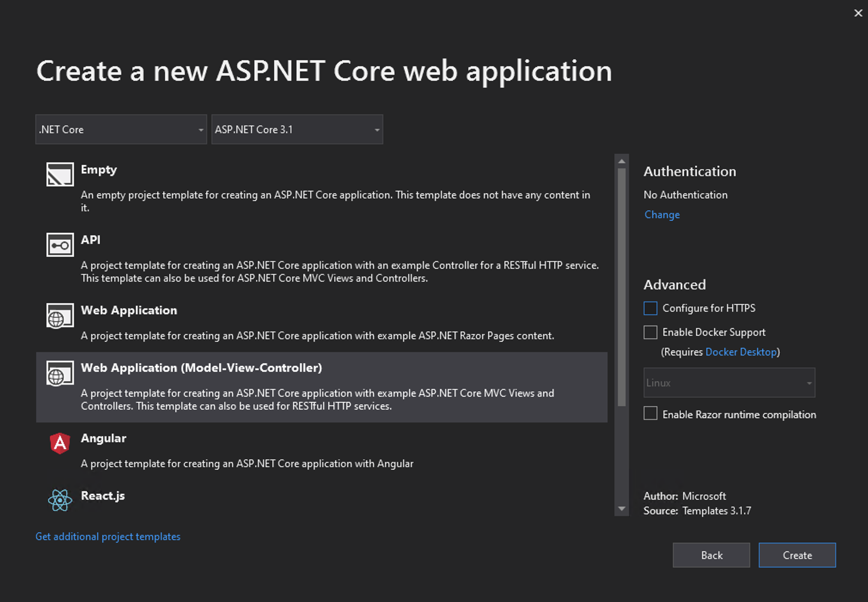Viewport: 868px width, 602px height.
Task: Check Enable Razor runtime compilation
Action: click(650, 414)
